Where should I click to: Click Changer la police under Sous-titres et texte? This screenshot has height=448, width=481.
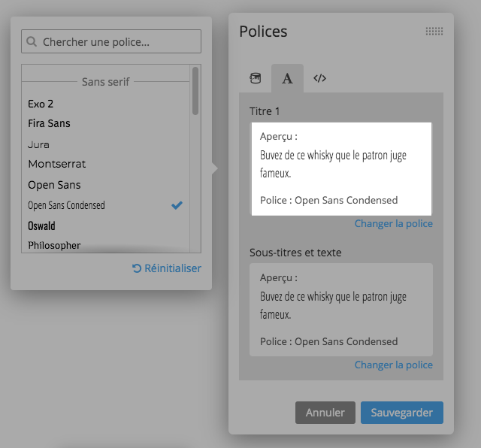point(394,365)
